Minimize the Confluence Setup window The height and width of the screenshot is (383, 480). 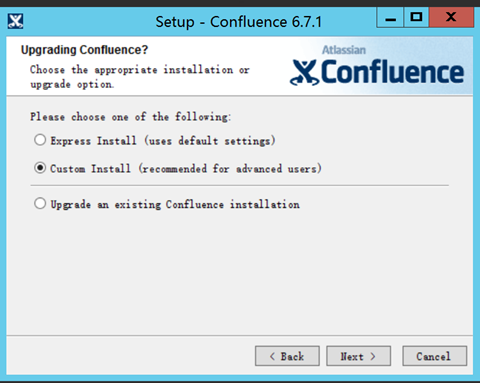coord(390,17)
